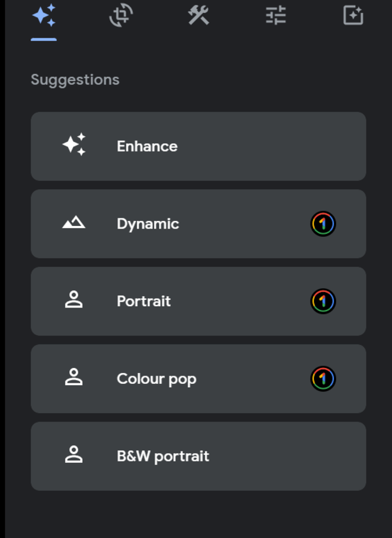Image resolution: width=392 pixels, height=538 pixels.
Task: Apply the Portrait effect
Action: click(x=198, y=301)
